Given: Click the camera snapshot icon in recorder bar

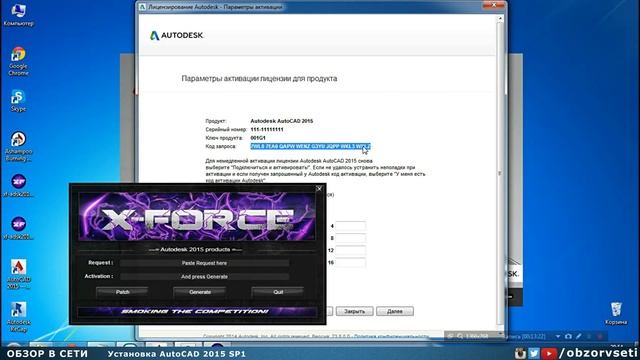Looking at the screenshot, I should (568, 336).
